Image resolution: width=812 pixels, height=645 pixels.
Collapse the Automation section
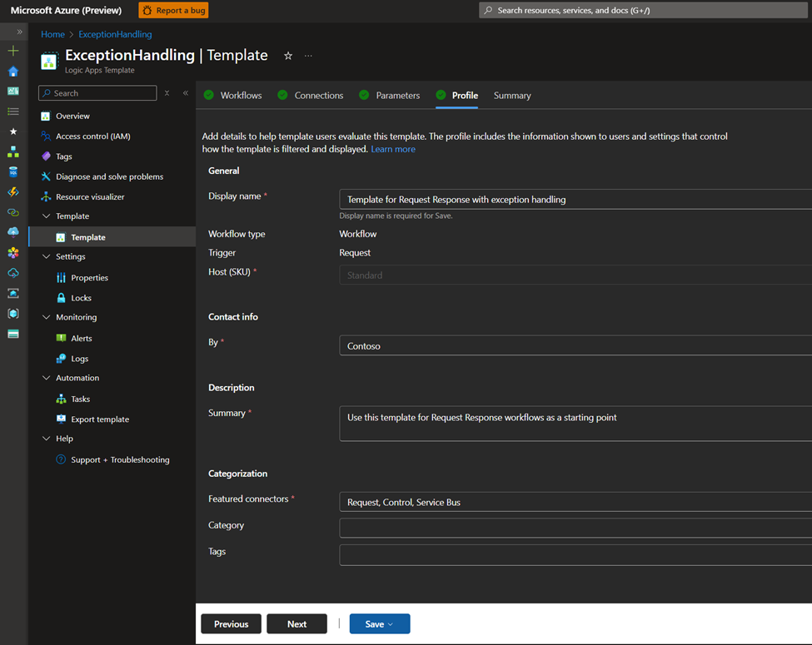click(46, 379)
